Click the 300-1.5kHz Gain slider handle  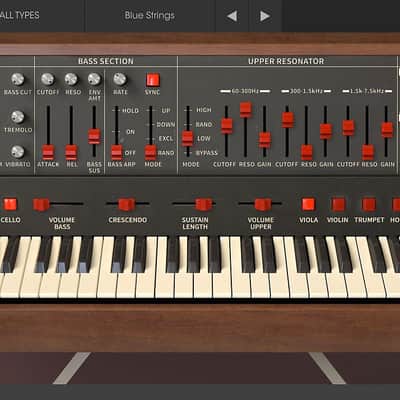click(326, 131)
